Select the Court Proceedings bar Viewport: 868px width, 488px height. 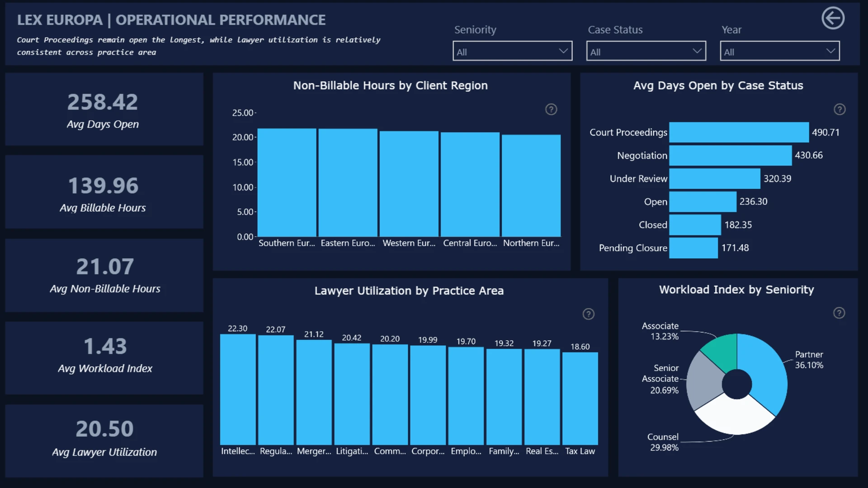[739, 132]
